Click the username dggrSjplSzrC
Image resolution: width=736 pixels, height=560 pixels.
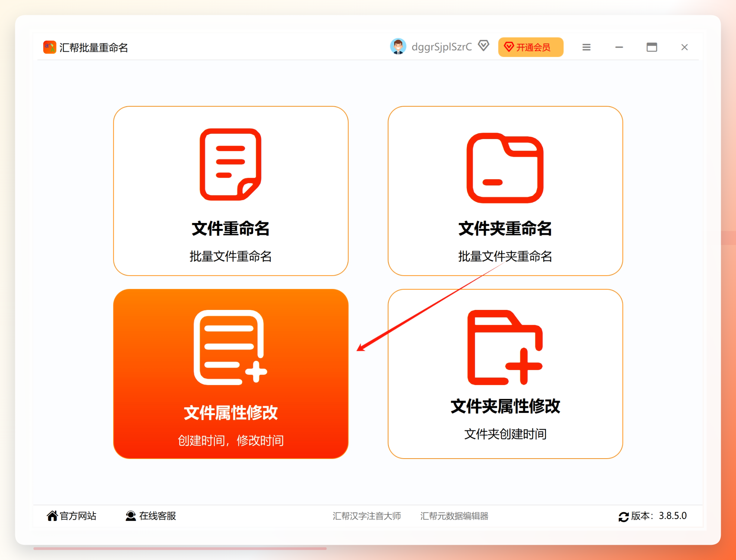442,47
